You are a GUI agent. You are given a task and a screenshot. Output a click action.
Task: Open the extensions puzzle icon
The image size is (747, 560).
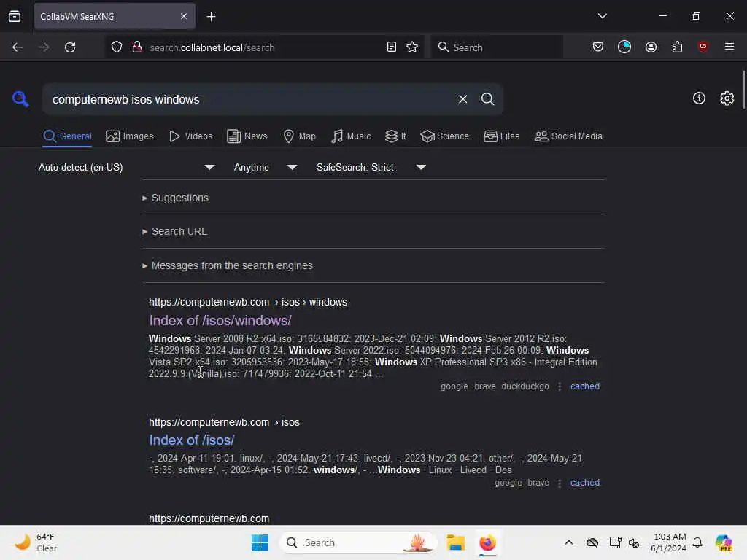[x=677, y=47]
